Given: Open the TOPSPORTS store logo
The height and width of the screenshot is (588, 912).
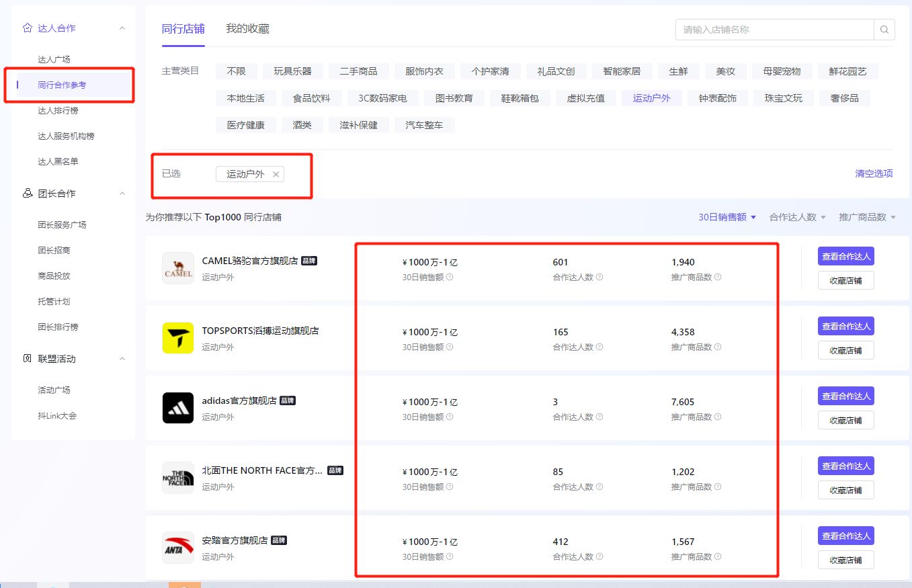Looking at the screenshot, I should click(178, 338).
